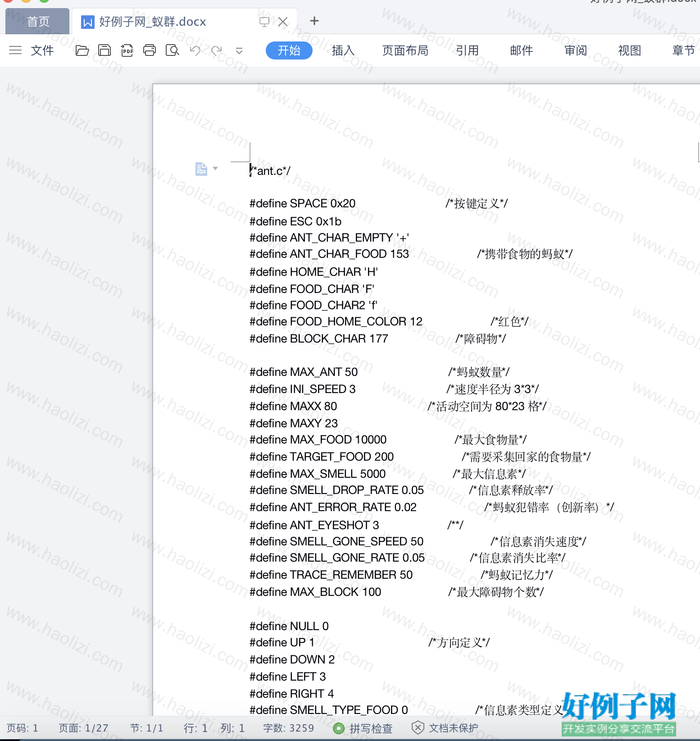The width and height of the screenshot is (700, 741).
Task: Click the comment /*按键定义*/
Action: pyautogui.click(x=477, y=203)
